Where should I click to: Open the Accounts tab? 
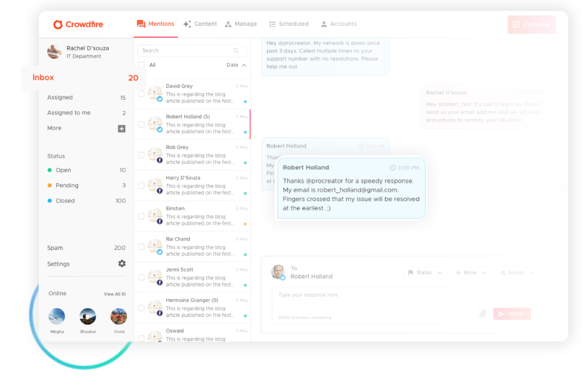click(x=338, y=24)
